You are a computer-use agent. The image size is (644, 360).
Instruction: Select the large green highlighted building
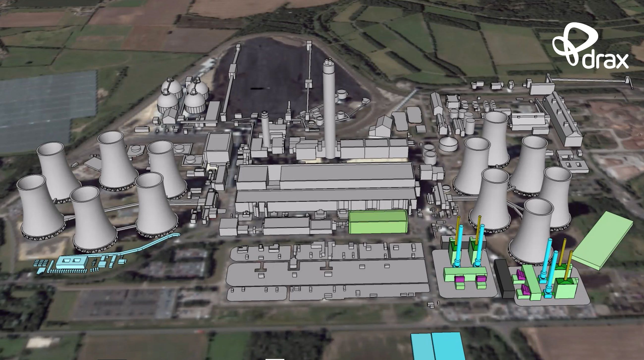pyautogui.click(x=377, y=222)
